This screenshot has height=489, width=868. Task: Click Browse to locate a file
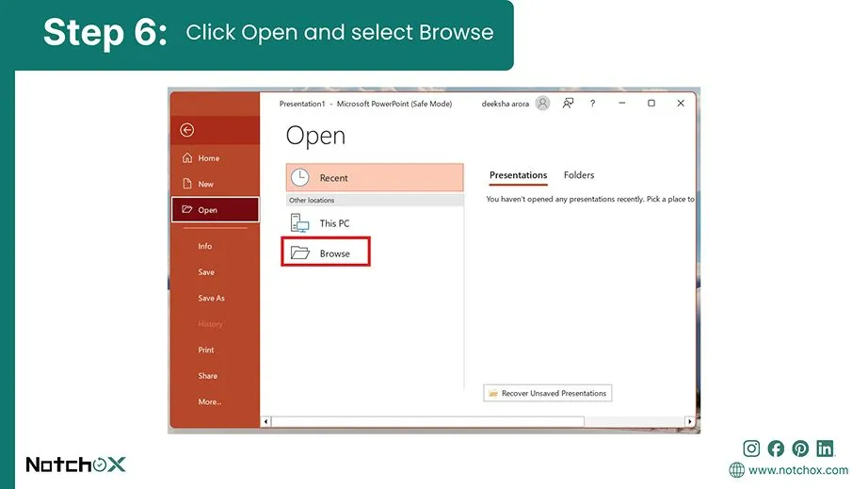coord(326,253)
